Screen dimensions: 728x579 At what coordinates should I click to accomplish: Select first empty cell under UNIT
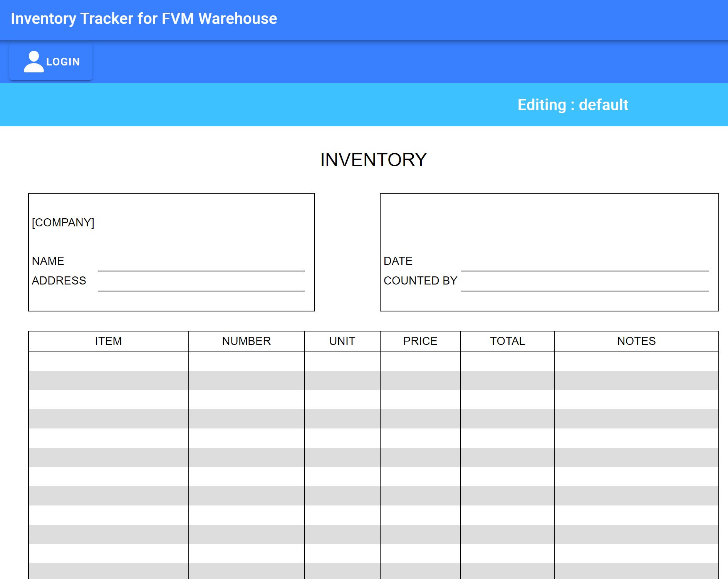342,361
